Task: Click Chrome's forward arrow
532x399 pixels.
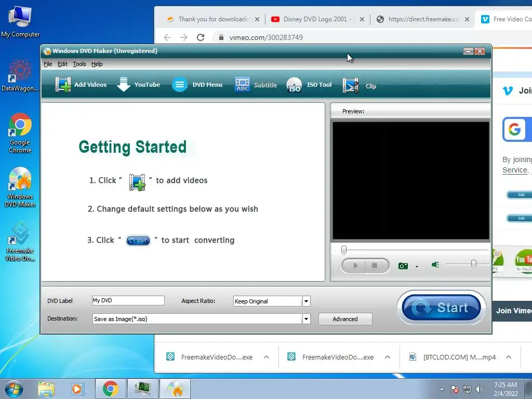Action: pos(183,37)
